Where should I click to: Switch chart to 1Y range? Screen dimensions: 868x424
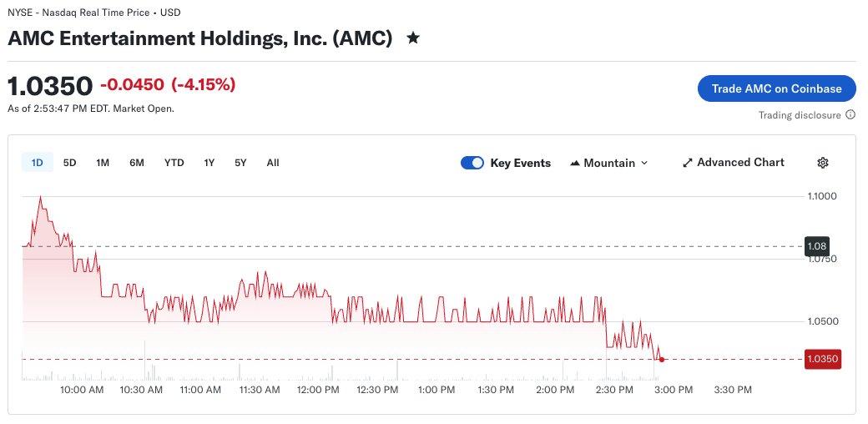pyautogui.click(x=209, y=163)
